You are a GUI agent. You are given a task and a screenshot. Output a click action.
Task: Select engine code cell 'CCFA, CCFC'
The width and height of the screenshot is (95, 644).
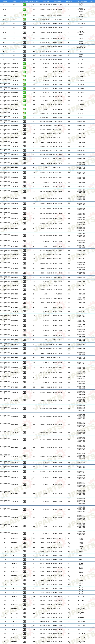[81, 55]
